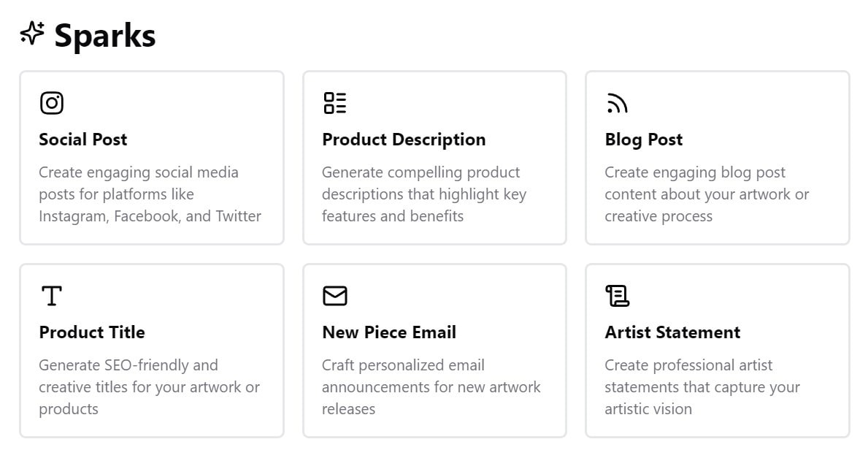
Task: Open the Product Description title
Action: point(404,140)
